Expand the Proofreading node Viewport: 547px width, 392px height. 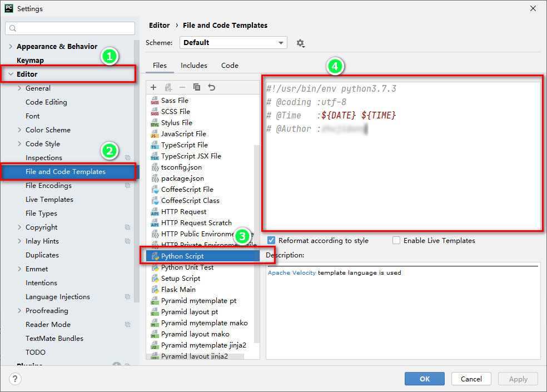click(19, 311)
